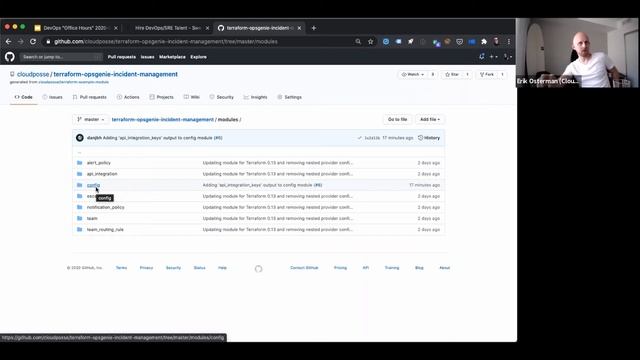Click the notification_policy folder icon
This screenshot has width=640, height=360.
click(x=80, y=207)
